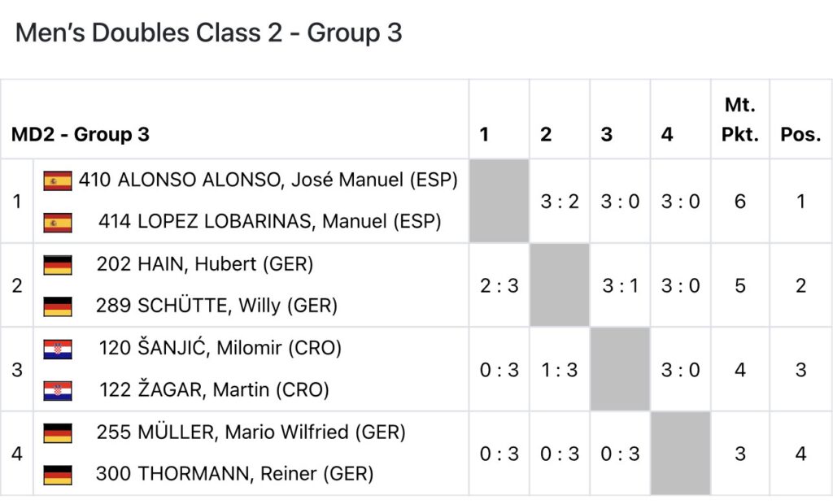Click the Spanish flag beside LOPEZ LOBARINAS
The width and height of the screenshot is (833, 504).
(58, 222)
